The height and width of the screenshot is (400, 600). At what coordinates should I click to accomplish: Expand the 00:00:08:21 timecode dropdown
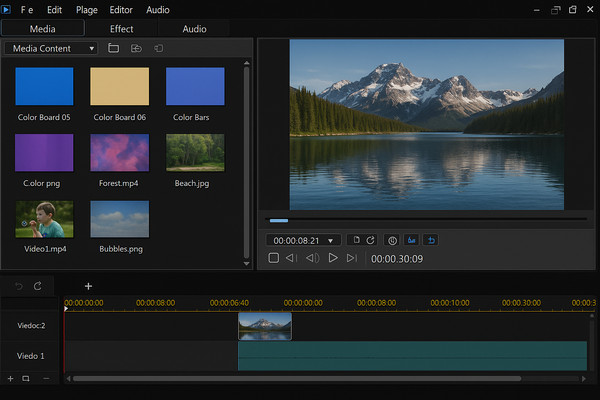point(330,240)
